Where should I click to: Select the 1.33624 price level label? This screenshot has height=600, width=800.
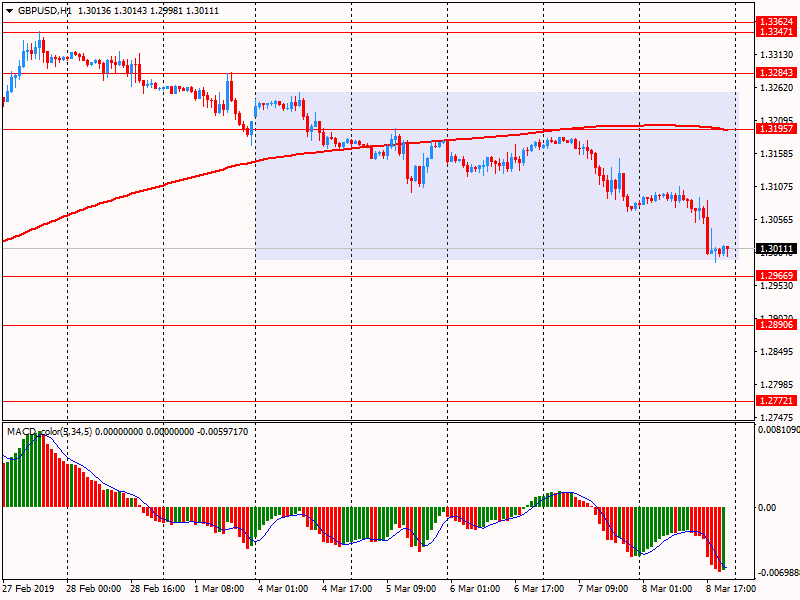tap(776, 21)
